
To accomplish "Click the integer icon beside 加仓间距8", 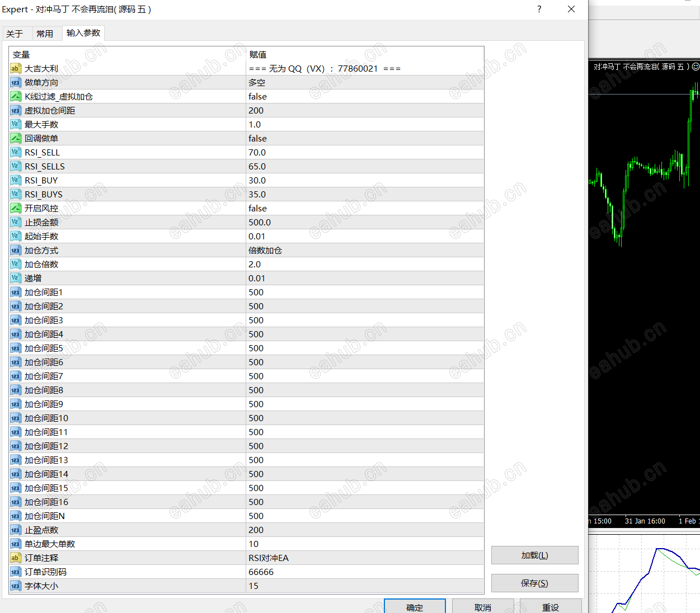I will click(16, 390).
